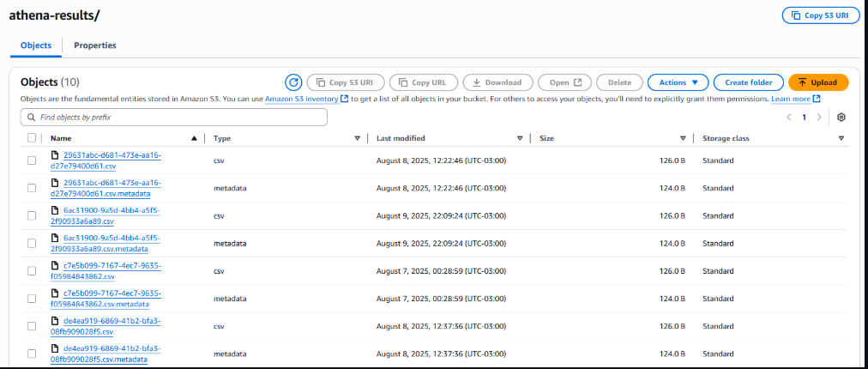Click the Upload button

coord(817,82)
